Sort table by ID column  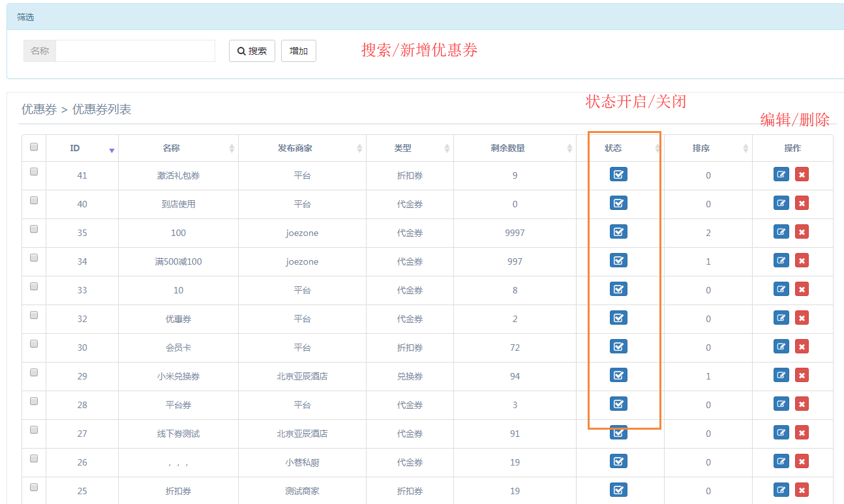coord(82,148)
